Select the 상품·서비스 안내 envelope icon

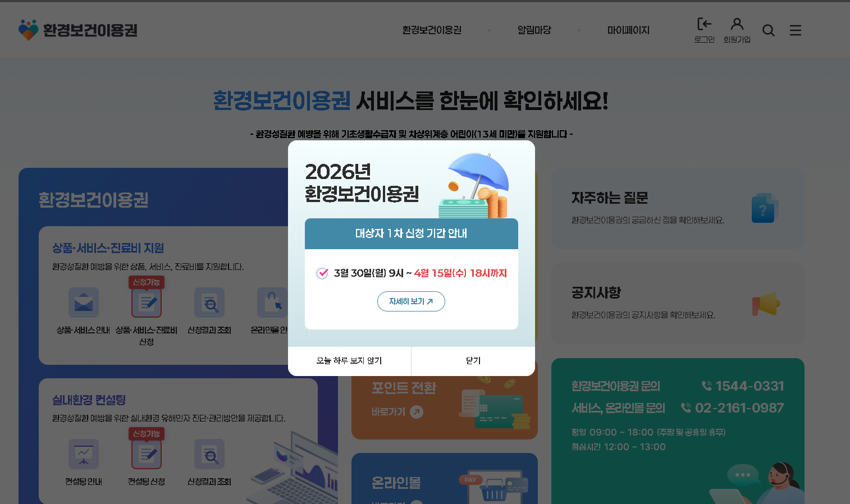[x=83, y=302]
